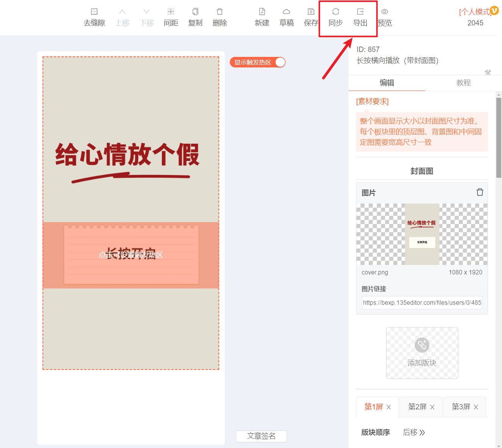Select the 第2屏 tab
502x448 pixels.
pos(417,407)
